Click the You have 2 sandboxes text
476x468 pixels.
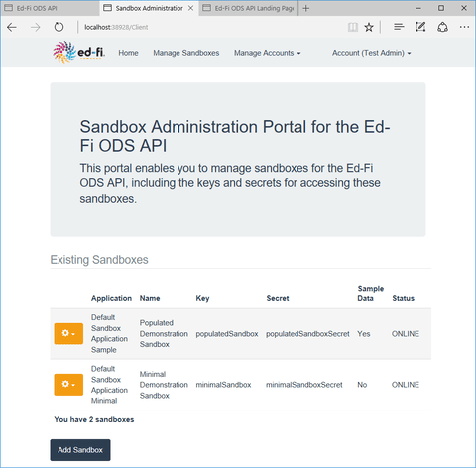(x=94, y=419)
